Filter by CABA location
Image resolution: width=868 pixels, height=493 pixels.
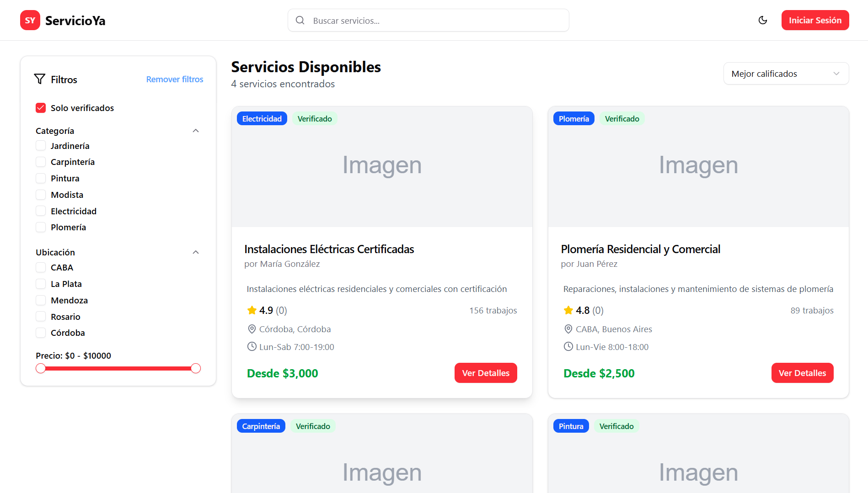41,267
